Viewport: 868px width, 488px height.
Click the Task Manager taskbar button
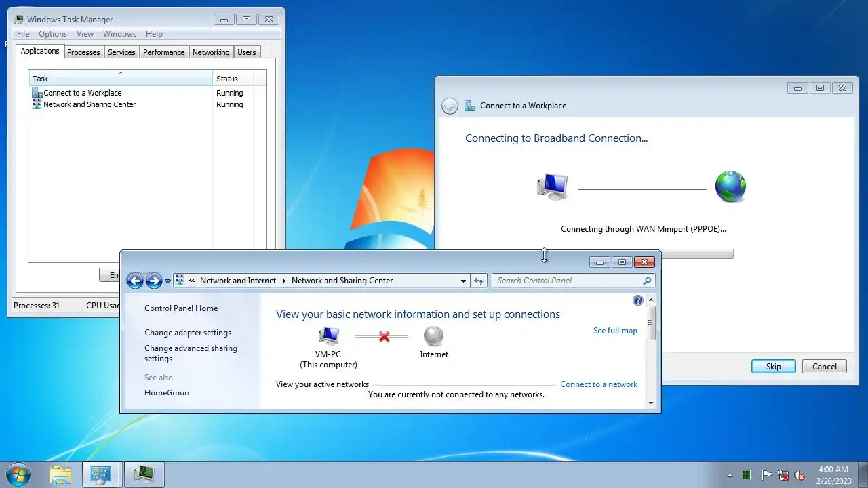[x=144, y=474]
